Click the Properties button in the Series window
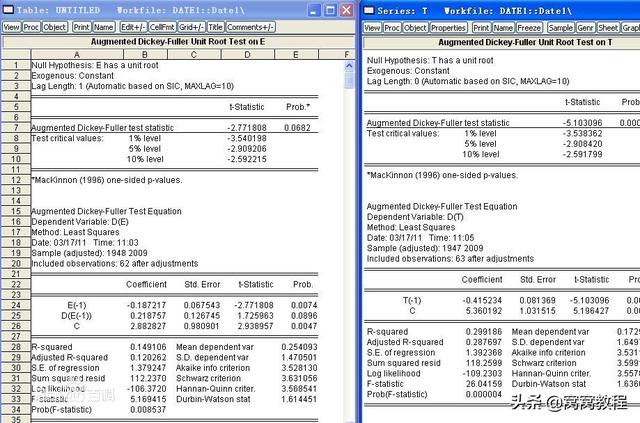Image resolution: width=640 pixels, height=423 pixels. 448,27
